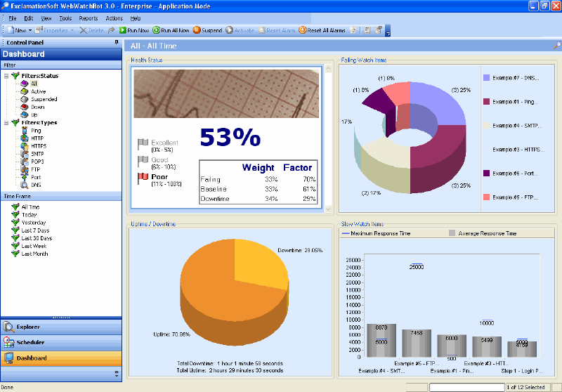Click the pin icon in All - All Time header
Screen dimensions: 562x392
click(x=557, y=46)
